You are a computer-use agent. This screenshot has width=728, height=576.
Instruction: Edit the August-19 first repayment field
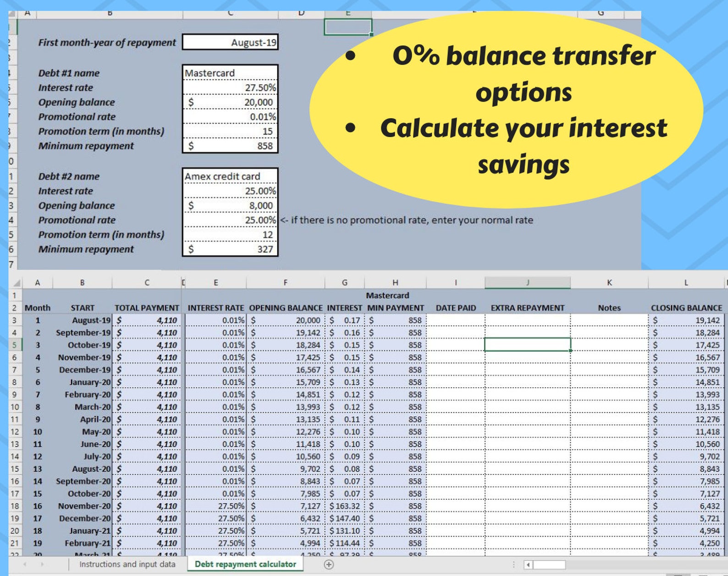click(230, 42)
